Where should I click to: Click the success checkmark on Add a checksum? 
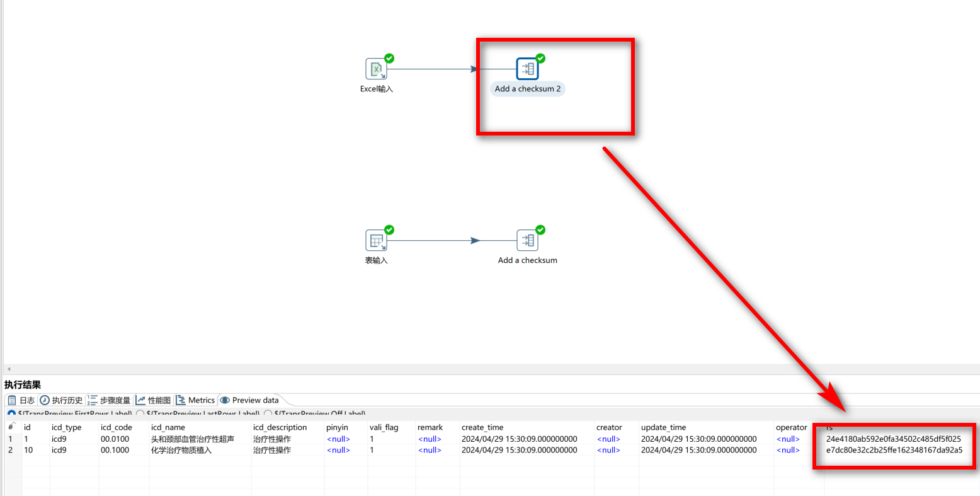pos(539,229)
